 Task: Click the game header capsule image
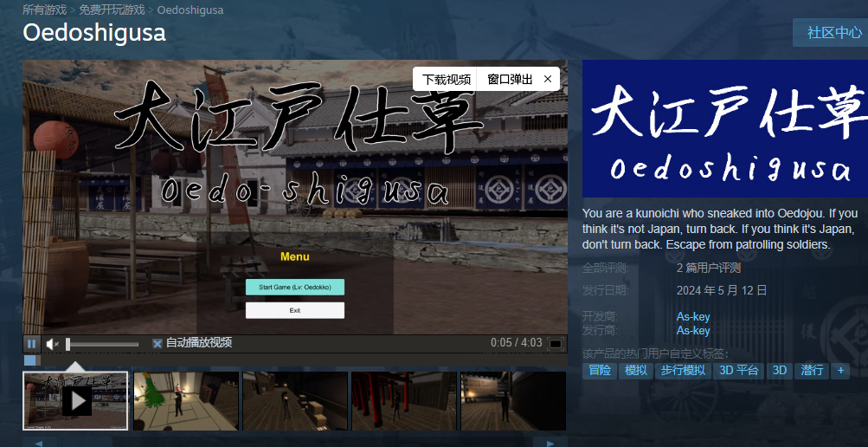point(725,128)
